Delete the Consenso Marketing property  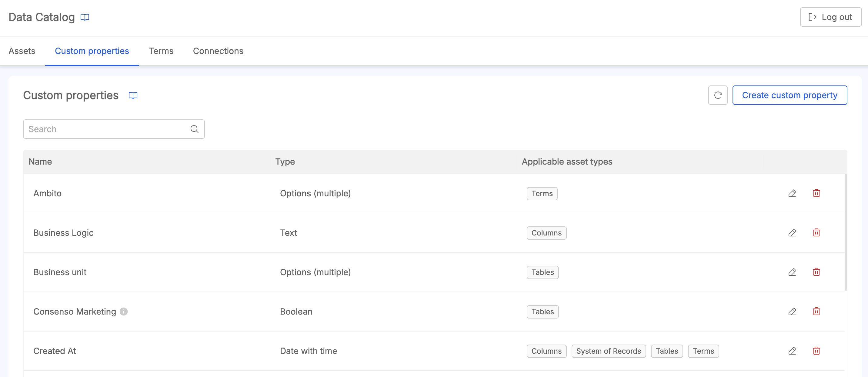[816, 312]
